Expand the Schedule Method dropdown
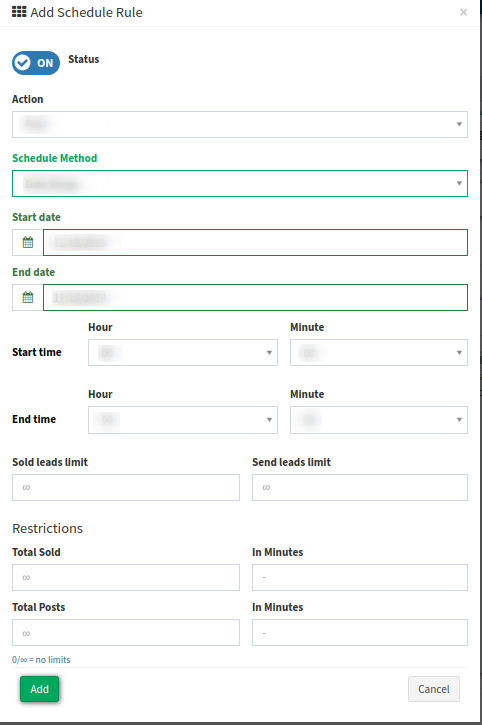The image size is (482, 725). (240, 184)
